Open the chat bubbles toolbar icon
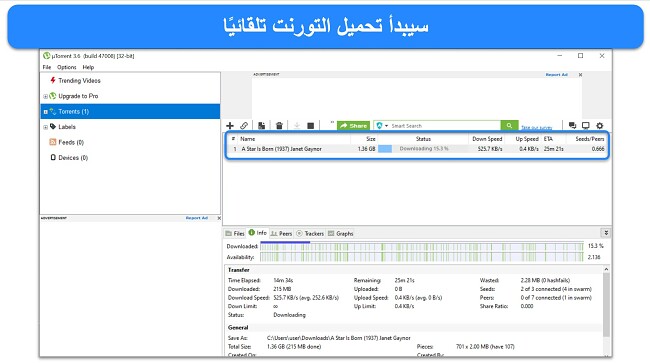Image resolution: width=650 pixels, height=363 pixels. (572, 126)
